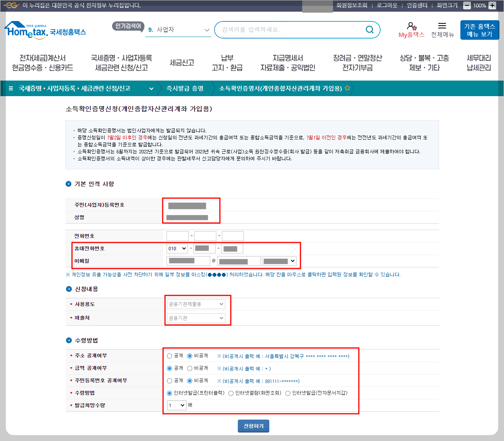
Task: Click the search magnifier icon
Action: point(369,30)
